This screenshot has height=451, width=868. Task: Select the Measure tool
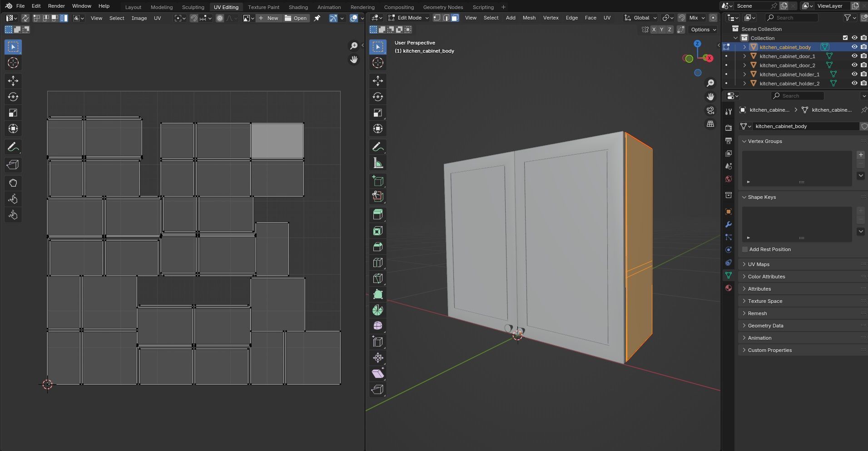[x=378, y=163]
